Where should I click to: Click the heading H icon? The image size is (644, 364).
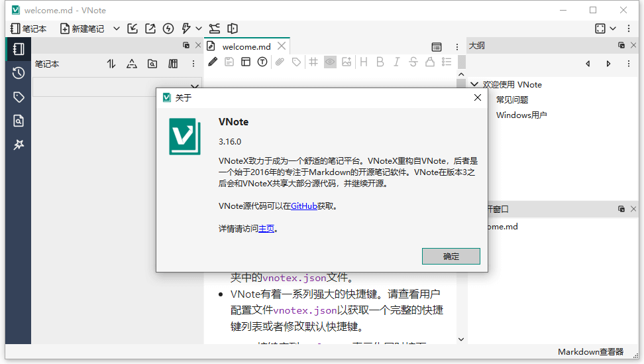pos(364,62)
